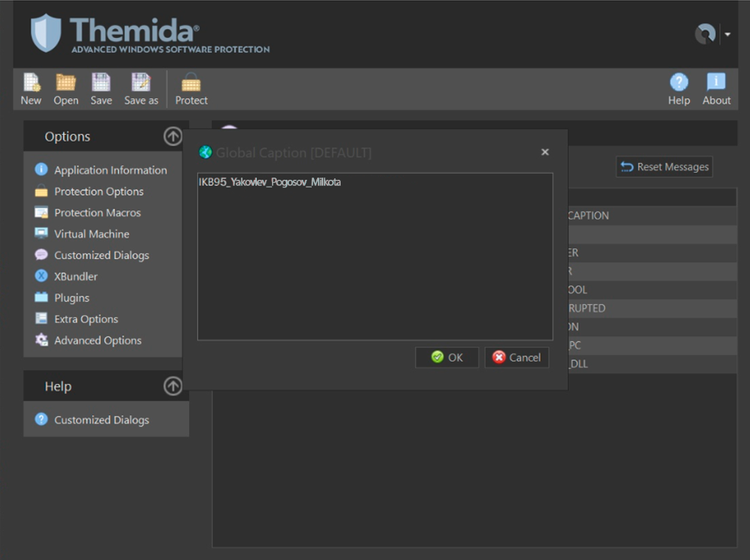Click the Extra Options icon

pos(41,318)
